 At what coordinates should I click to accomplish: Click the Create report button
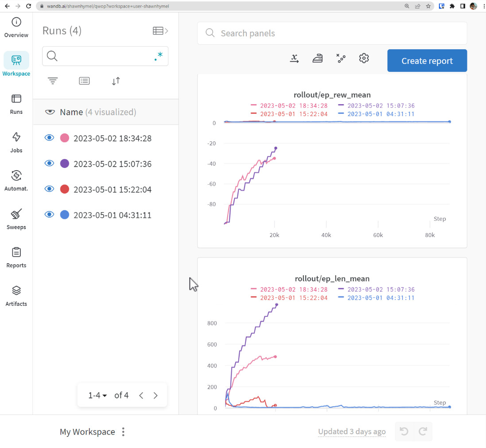[427, 61]
